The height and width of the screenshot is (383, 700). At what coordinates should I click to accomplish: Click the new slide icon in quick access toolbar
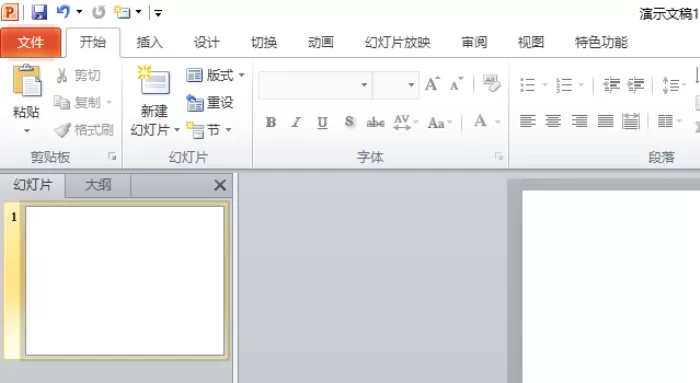click(x=121, y=12)
